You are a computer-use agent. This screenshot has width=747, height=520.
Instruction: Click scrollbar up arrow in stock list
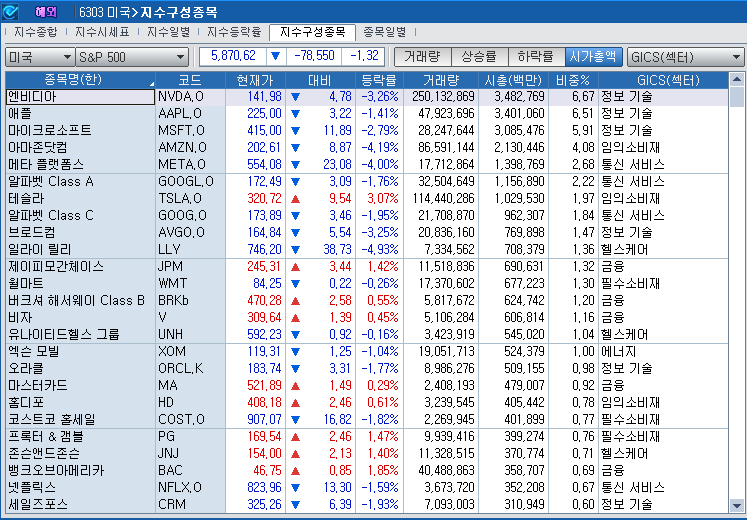pyautogui.click(x=737, y=96)
